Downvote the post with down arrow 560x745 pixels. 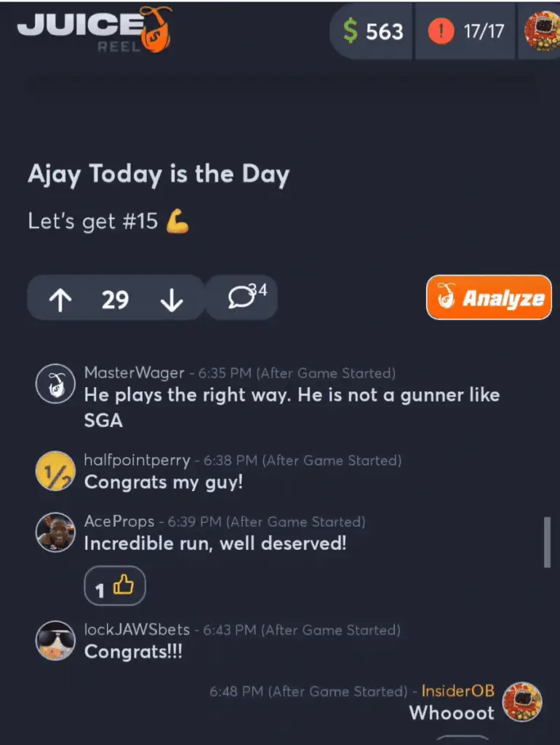[x=172, y=299]
